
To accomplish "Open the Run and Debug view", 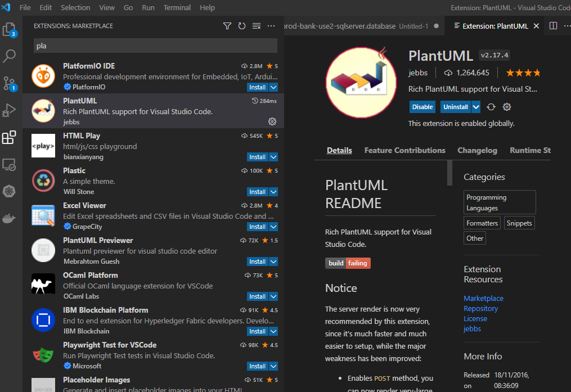I will click(x=10, y=110).
